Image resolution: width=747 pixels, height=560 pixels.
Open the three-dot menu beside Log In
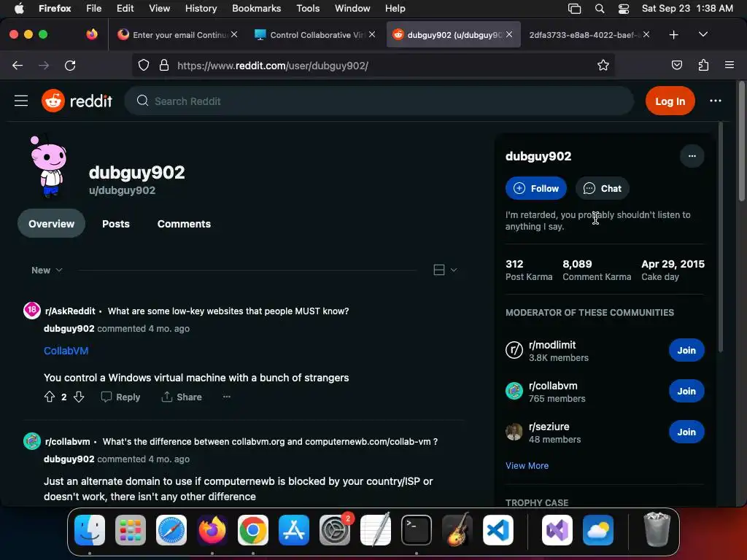pos(715,101)
